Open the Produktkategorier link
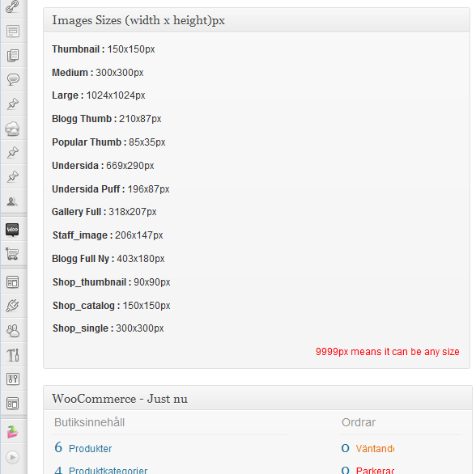 pyautogui.click(x=108, y=471)
